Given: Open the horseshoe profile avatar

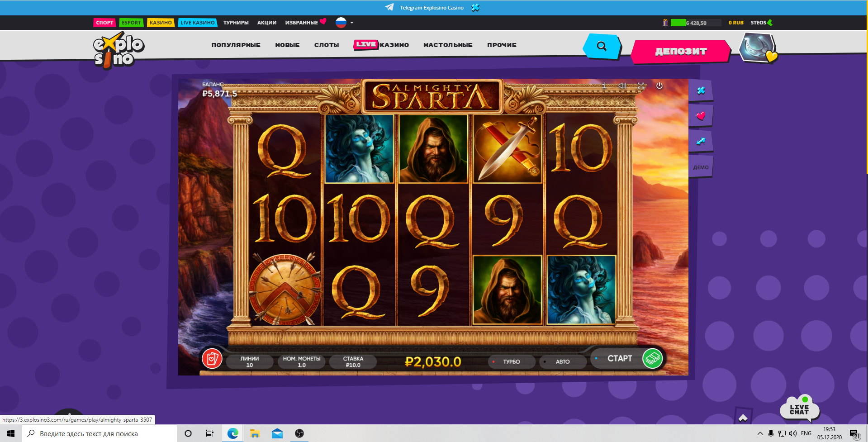Looking at the screenshot, I should [x=757, y=48].
